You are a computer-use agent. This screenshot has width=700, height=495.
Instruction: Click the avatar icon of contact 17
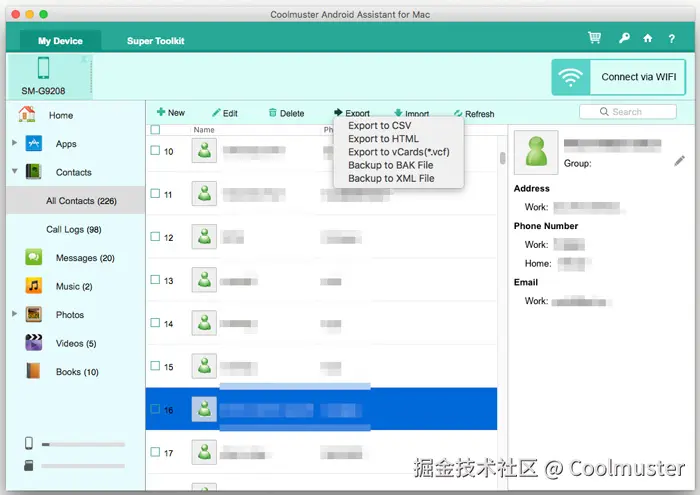pyautogui.click(x=204, y=452)
